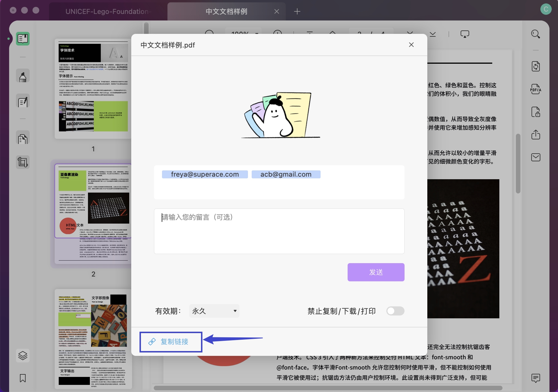Open the Reader mode sidebar icon

pyautogui.click(x=23, y=38)
